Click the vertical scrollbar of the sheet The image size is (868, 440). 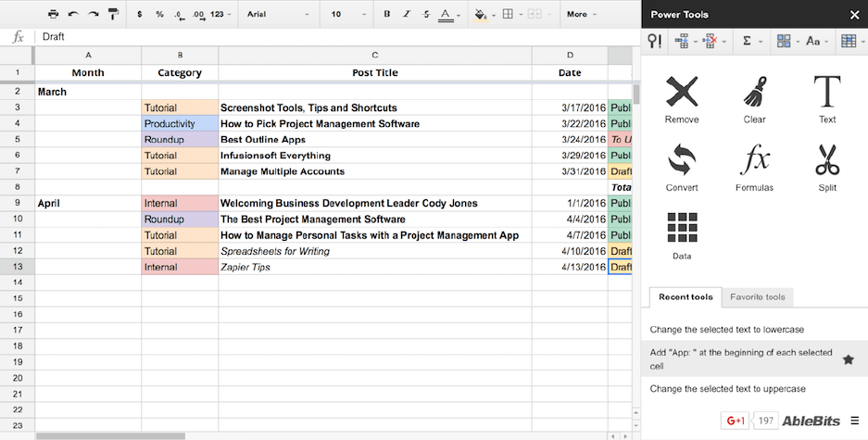click(x=636, y=94)
